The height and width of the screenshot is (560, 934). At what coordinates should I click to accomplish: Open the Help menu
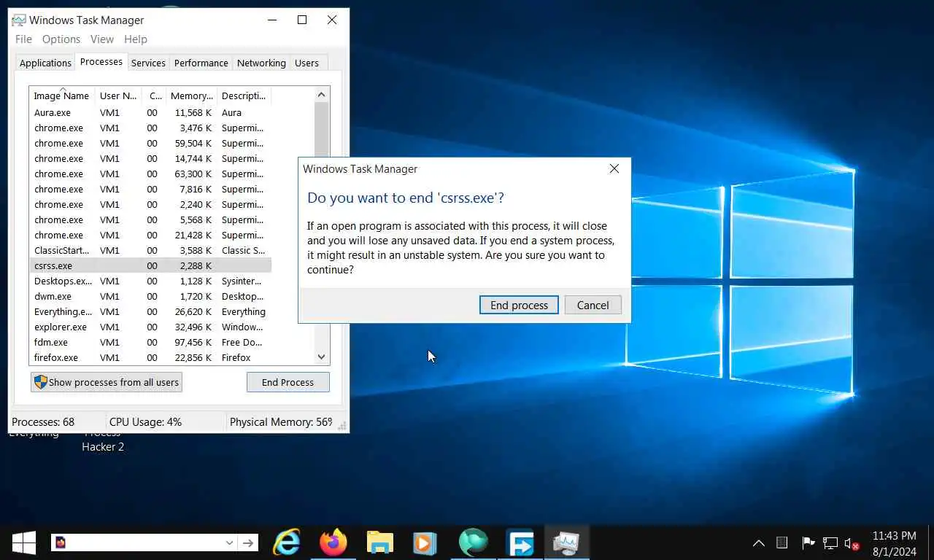(136, 39)
